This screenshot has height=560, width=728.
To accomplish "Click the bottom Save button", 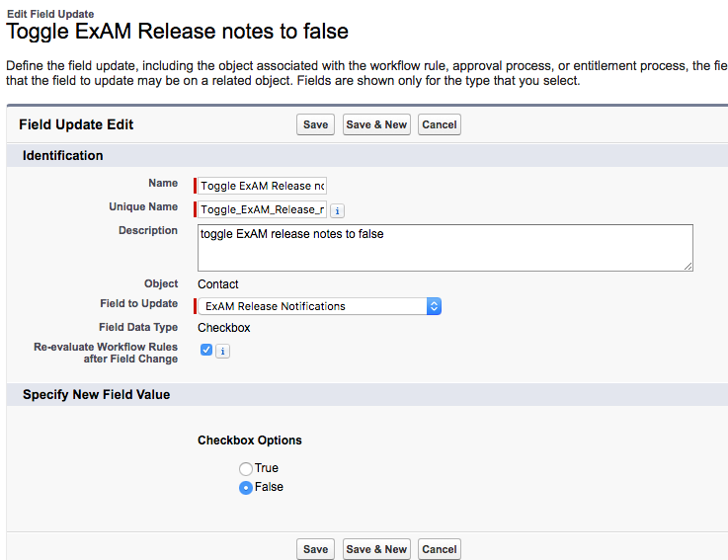I will tap(316, 549).
